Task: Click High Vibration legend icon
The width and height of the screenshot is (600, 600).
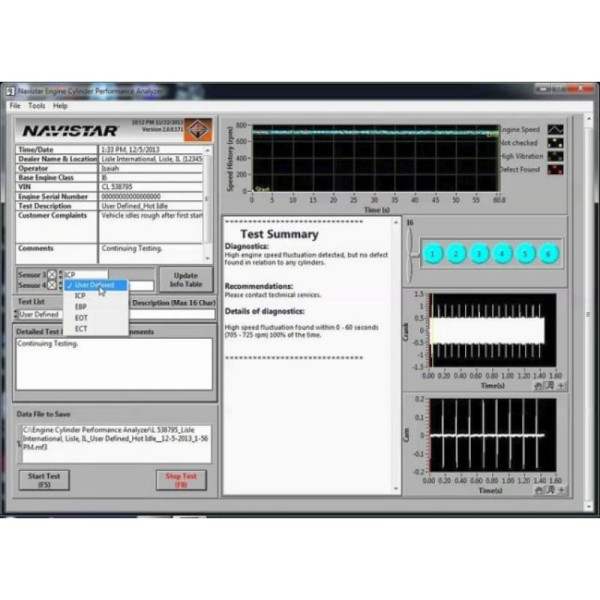Action: click(555, 156)
